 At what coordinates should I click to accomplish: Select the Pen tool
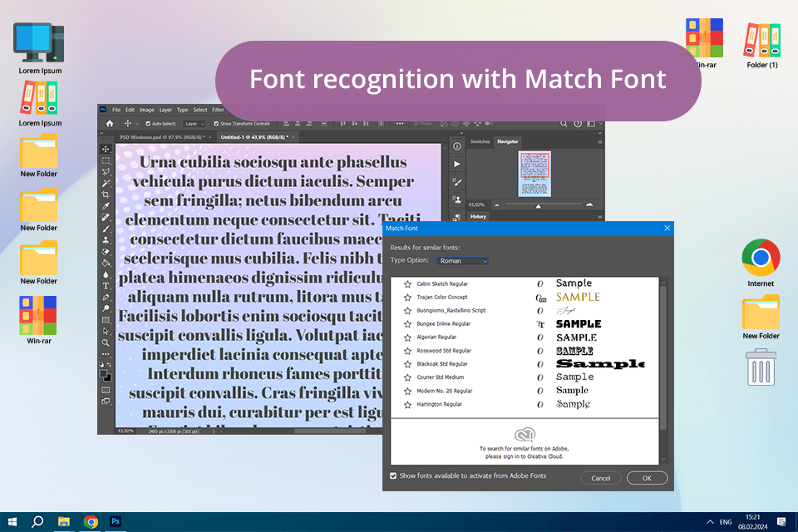(x=106, y=298)
